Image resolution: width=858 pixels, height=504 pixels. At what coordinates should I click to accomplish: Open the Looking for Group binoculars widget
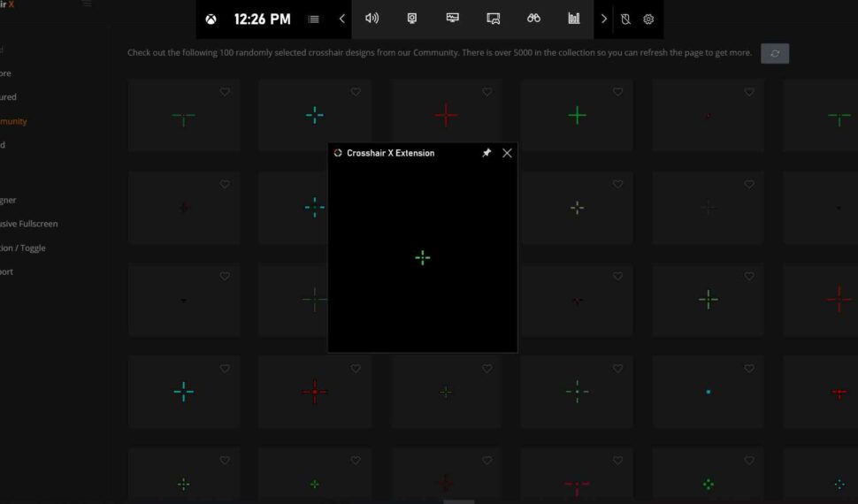pyautogui.click(x=533, y=19)
